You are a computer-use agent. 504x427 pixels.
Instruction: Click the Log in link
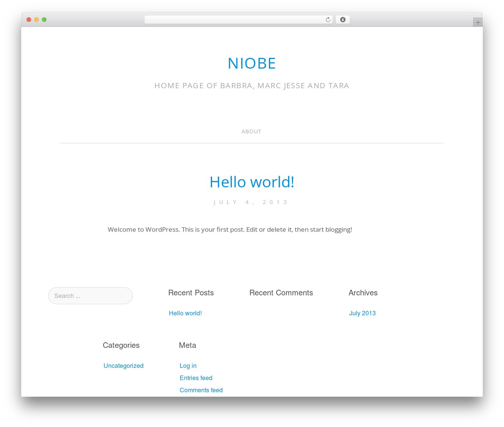[x=188, y=366]
